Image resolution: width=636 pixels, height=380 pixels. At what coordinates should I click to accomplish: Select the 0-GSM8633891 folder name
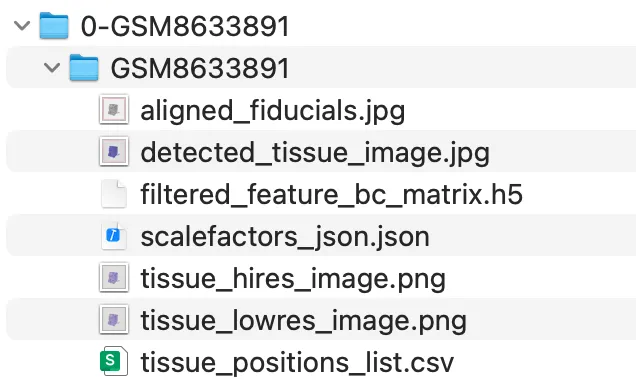185,26
